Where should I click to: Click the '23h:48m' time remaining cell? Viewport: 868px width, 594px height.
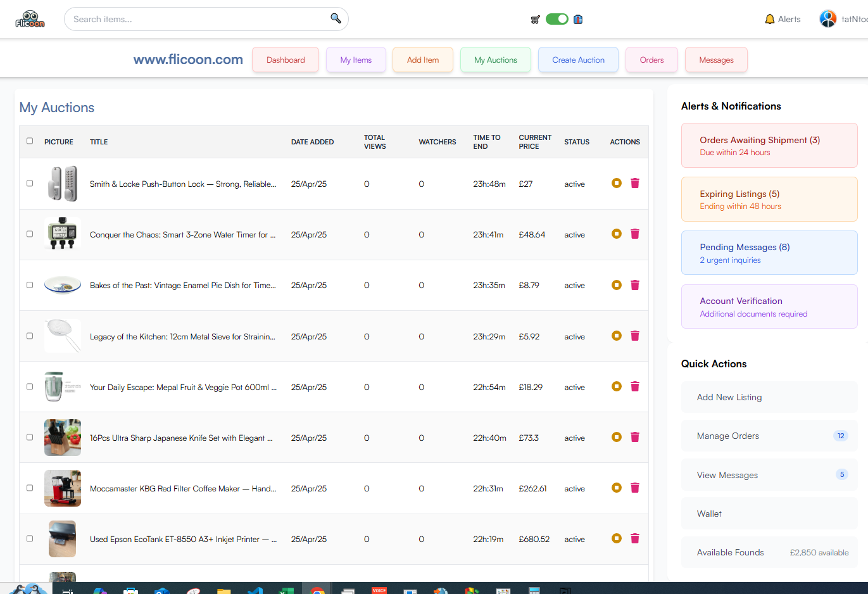coord(489,184)
